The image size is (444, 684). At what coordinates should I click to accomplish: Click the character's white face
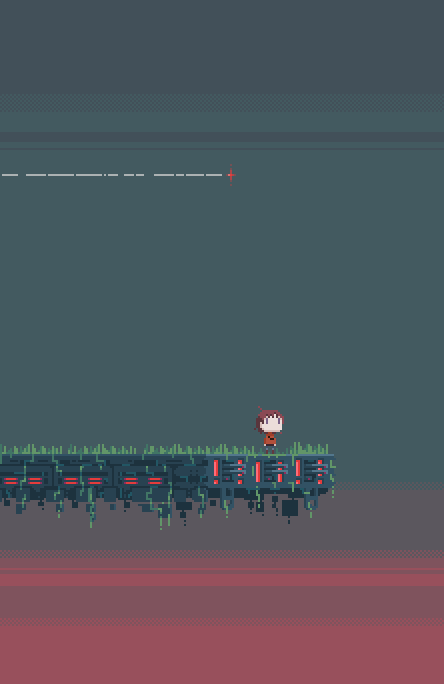272,423
